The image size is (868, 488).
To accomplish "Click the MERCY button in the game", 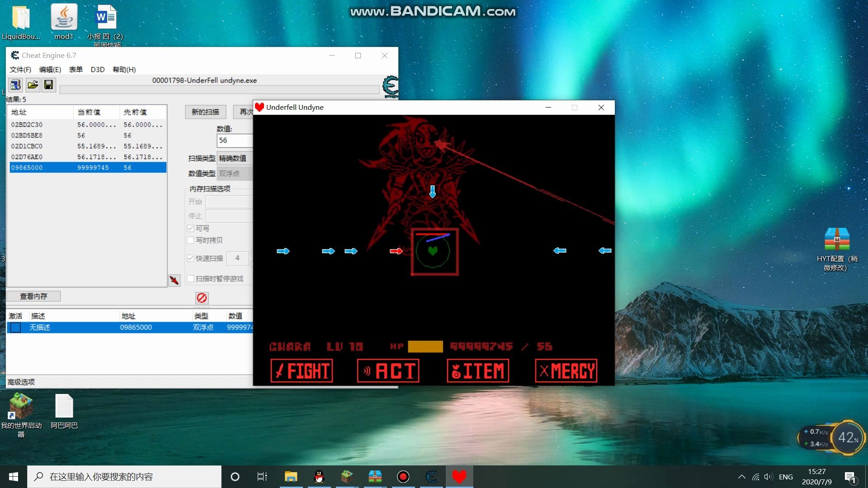I will pos(566,371).
